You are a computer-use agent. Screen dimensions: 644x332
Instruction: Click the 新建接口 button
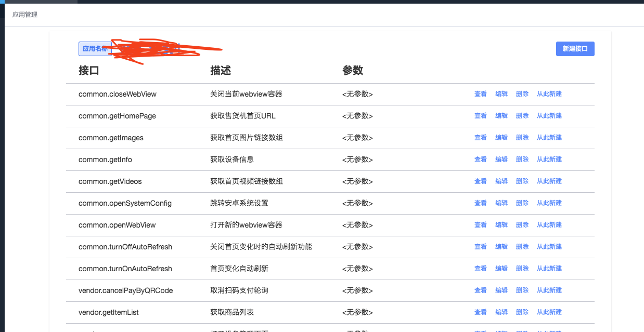575,49
